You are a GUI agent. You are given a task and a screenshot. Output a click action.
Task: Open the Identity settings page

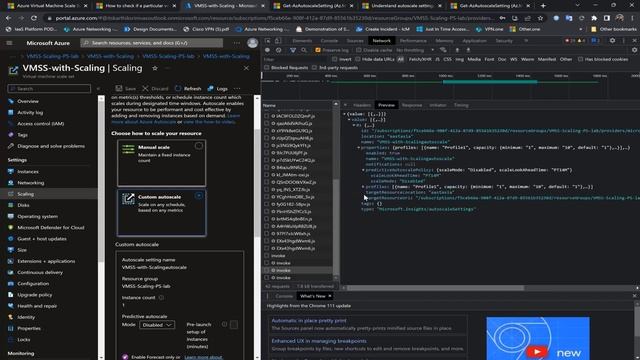point(26,317)
